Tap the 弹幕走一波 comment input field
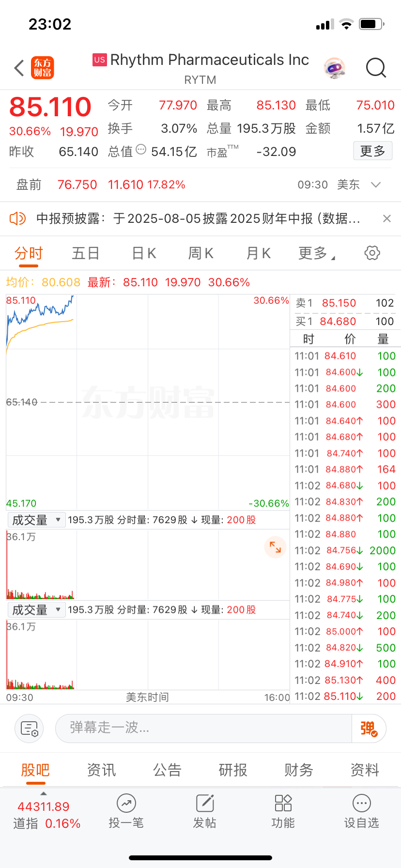Screen dimensions: 401x868 point(203,728)
